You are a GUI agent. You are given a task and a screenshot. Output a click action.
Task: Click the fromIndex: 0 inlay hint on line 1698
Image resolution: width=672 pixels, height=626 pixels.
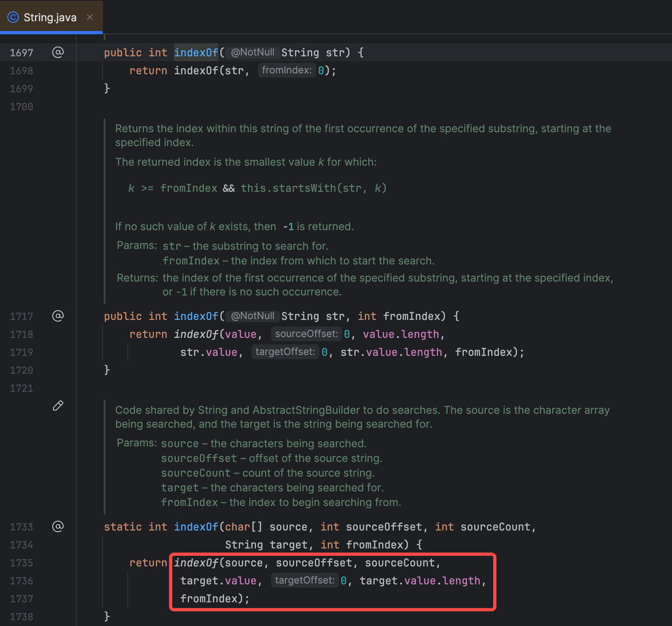pyautogui.click(x=287, y=70)
